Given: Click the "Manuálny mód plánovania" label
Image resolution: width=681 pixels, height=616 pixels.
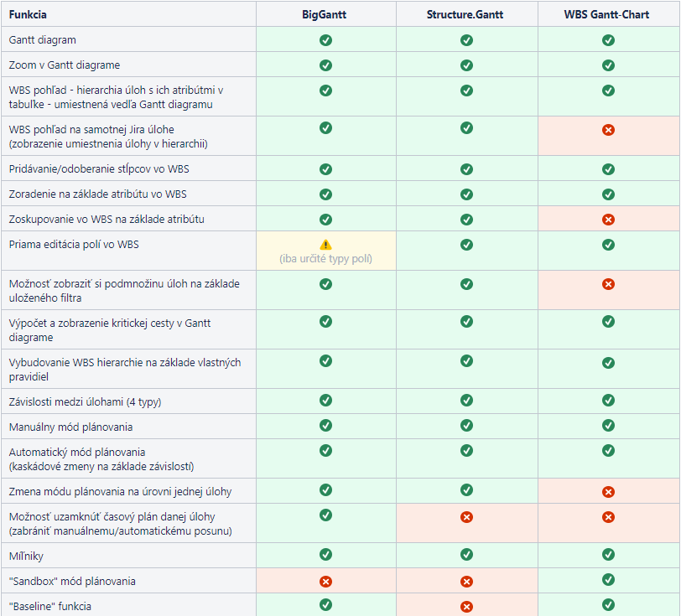Looking at the screenshot, I should coord(70,427).
